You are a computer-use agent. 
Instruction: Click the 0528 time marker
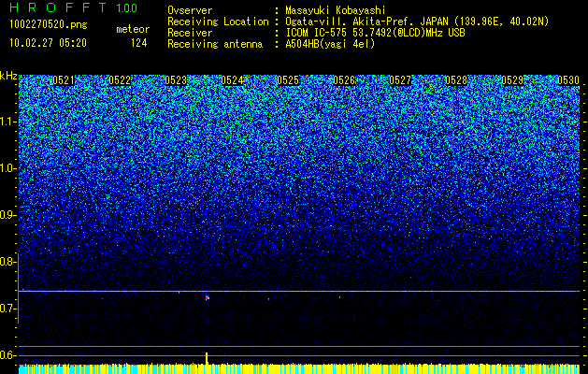(456, 80)
